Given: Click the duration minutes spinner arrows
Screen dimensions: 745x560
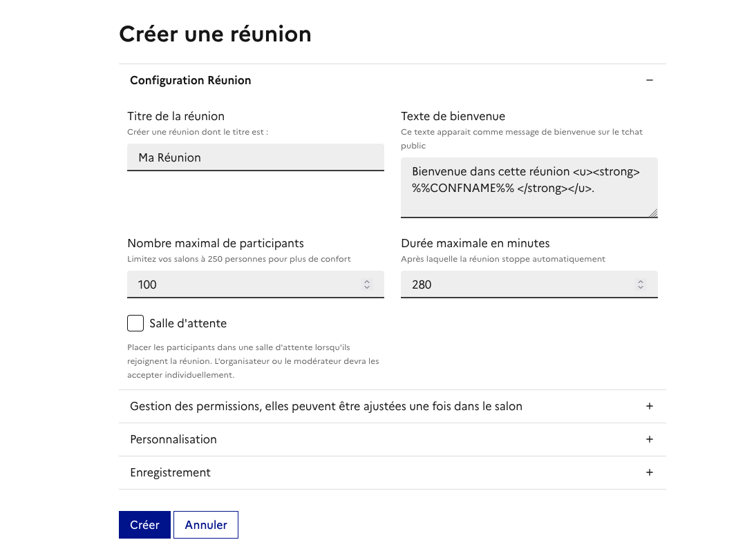Looking at the screenshot, I should pos(641,284).
